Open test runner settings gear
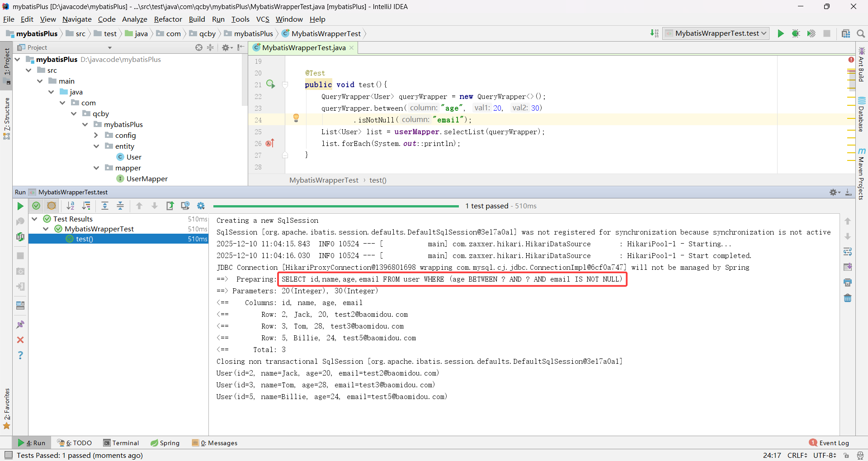Image resolution: width=868 pixels, height=461 pixels. [x=201, y=206]
